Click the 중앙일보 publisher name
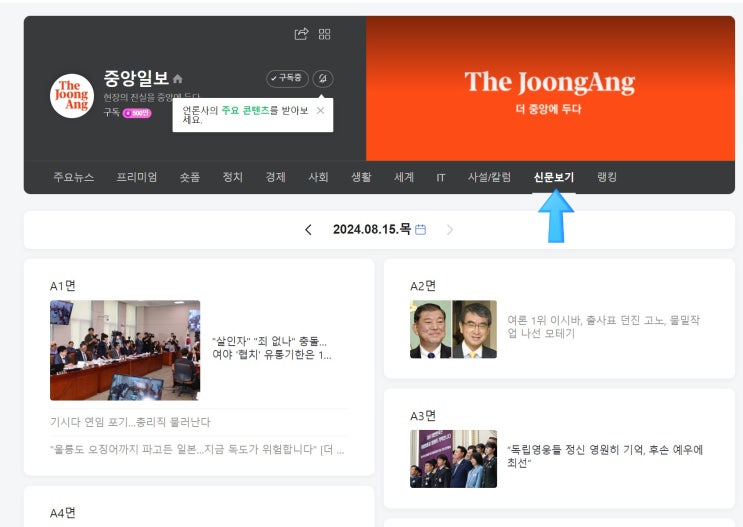 pos(136,78)
